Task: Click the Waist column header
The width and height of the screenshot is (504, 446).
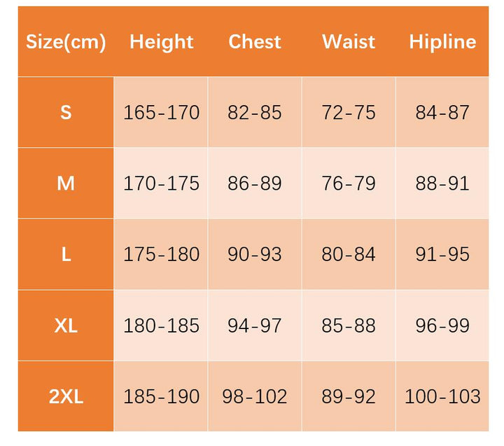Action: tap(349, 42)
